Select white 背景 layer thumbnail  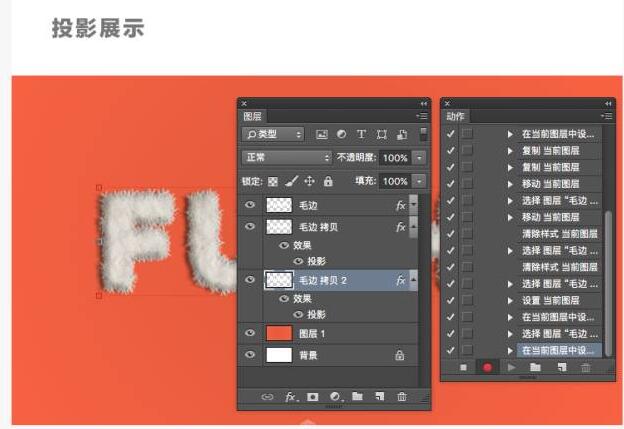click(x=279, y=354)
